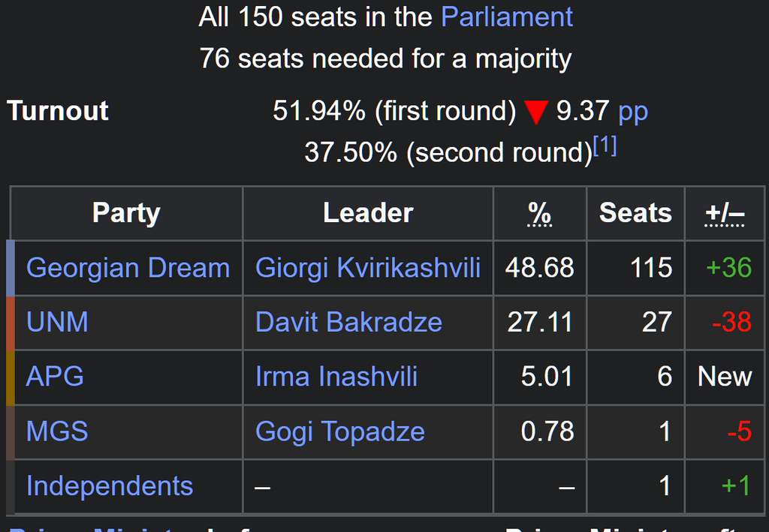
Task: Click the % column header abbreviation
Action: click(539, 214)
